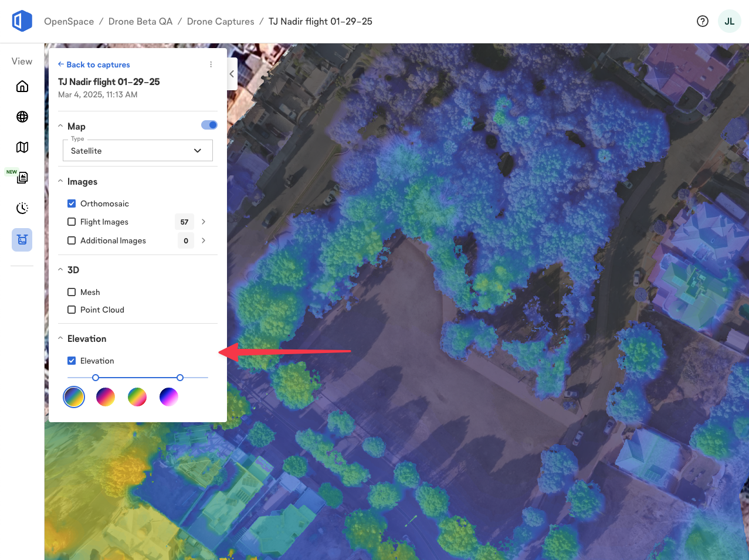Screen dimensions: 749x560
Task: Go to Drone Captures breadcrumb
Action: pos(221,21)
